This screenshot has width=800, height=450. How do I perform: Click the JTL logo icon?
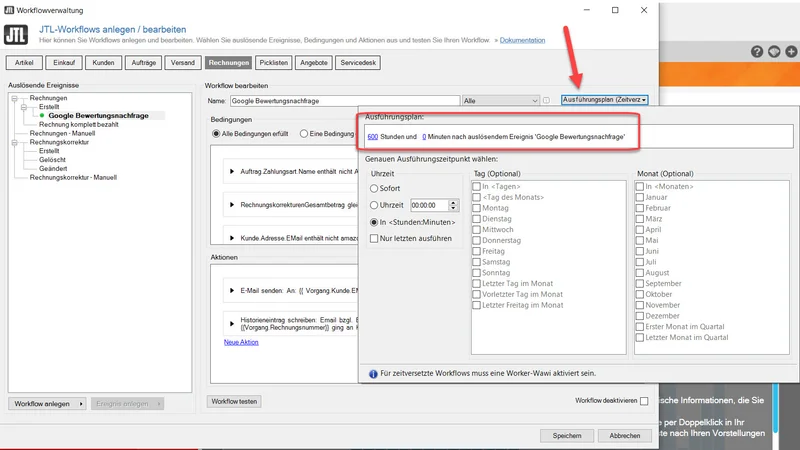(x=16, y=35)
